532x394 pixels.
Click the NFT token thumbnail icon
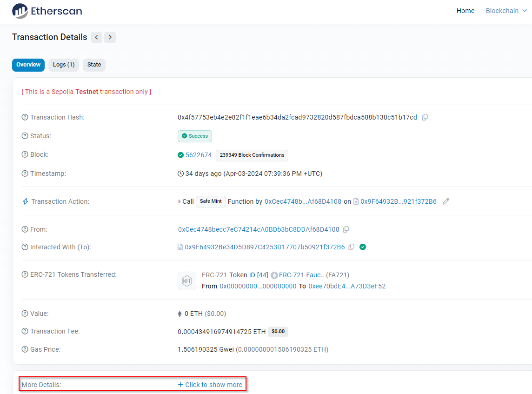187,280
